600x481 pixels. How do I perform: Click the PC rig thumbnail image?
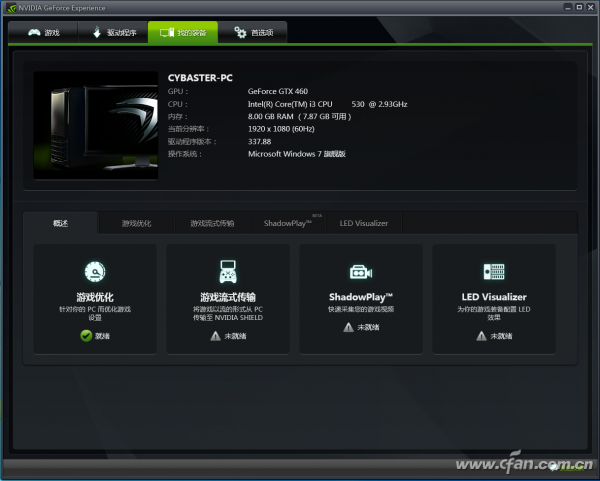(96, 125)
